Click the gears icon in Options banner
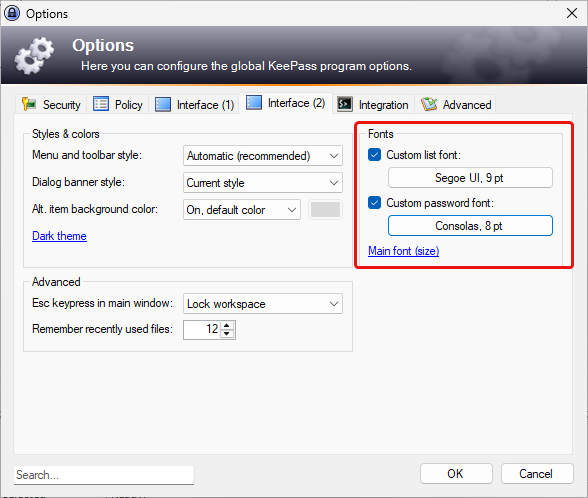Screen dimensions: 588x498 pyautogui.click(x=34, y=56)
